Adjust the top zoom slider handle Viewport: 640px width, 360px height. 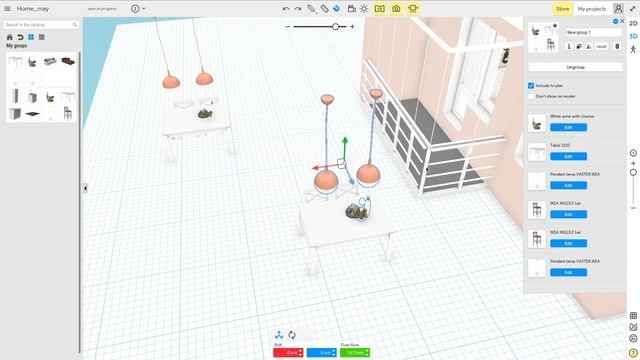pos(336,27)
